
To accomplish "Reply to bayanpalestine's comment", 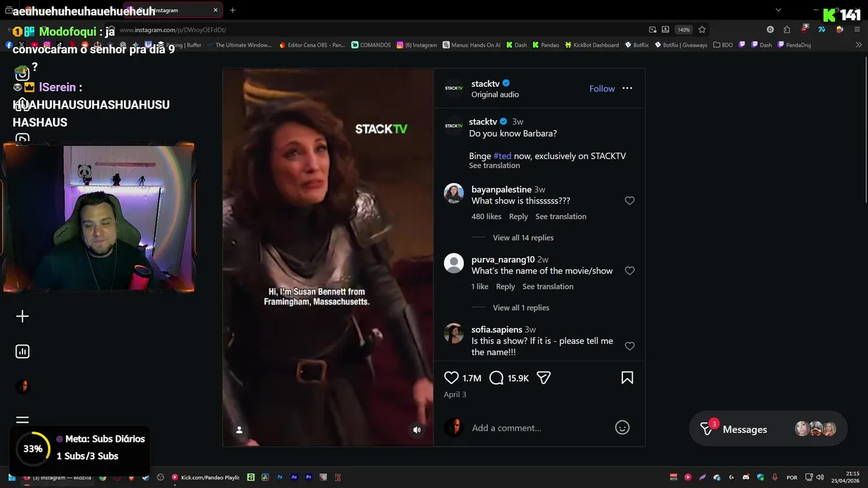I will [x=518, y=217].
